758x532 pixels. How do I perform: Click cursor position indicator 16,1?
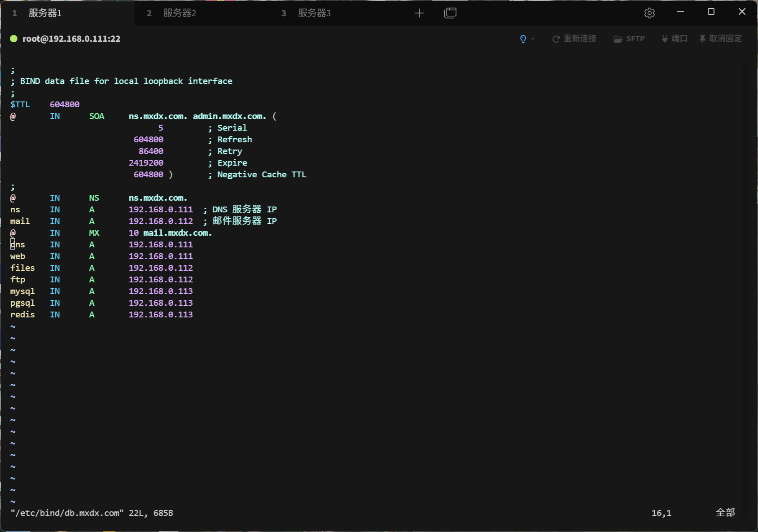(x=662, y=513)
